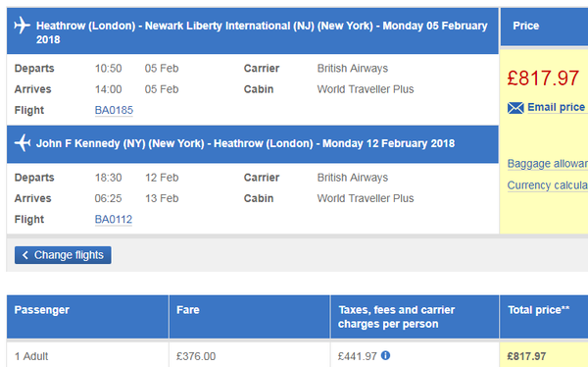The height and width of the screenshot is (367, 588).
Task: Click the Total price column header
Action: pyautogui.click(x=544, y=317)
